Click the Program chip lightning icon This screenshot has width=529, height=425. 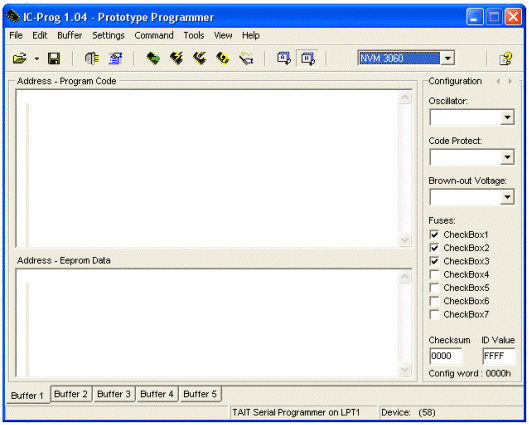(176, 58)
